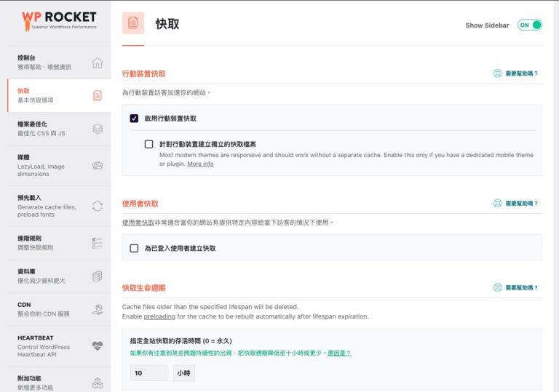
Task: Open the 控制台 dashboard home icon
Action: [97, 63]
